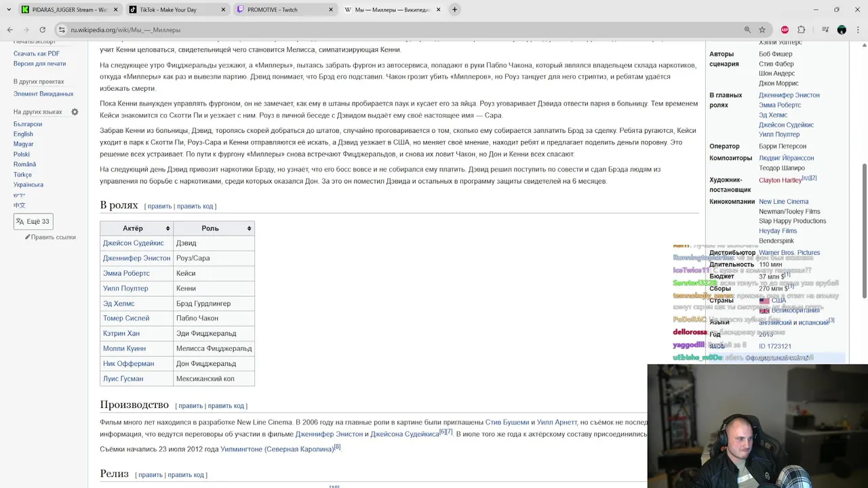This screenshot has height=488, width=868.
Task: Go back with the browser back arrow
Action: pyautogui.click(x=9, y=30)
